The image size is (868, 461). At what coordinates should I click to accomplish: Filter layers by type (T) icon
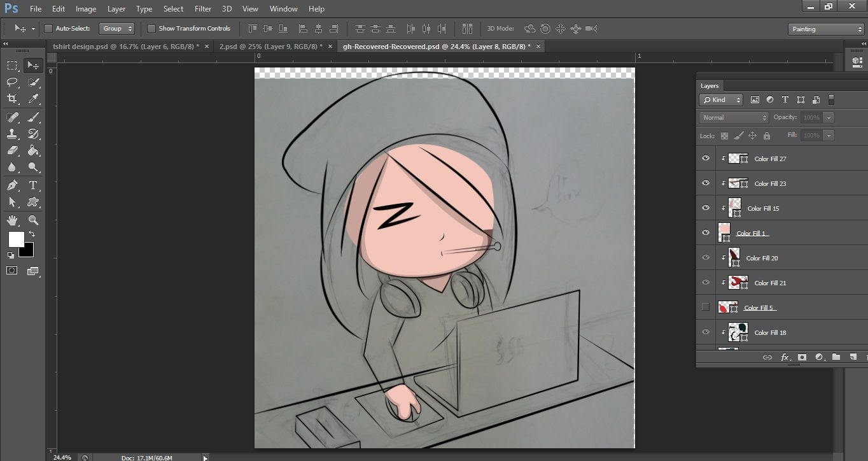785,100
